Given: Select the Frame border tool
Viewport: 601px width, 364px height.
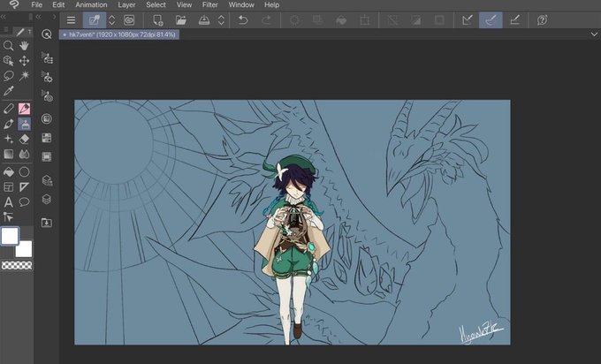Looking at the screenshot, I should pyautogui.click(x=8, y=187).
